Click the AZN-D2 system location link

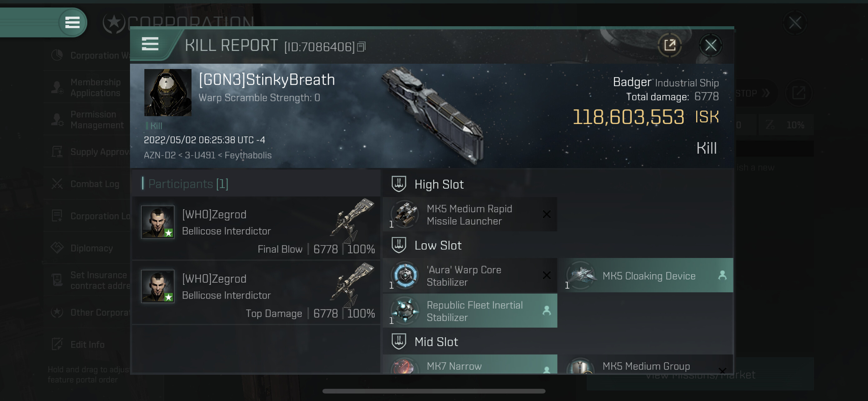point(159,155)
